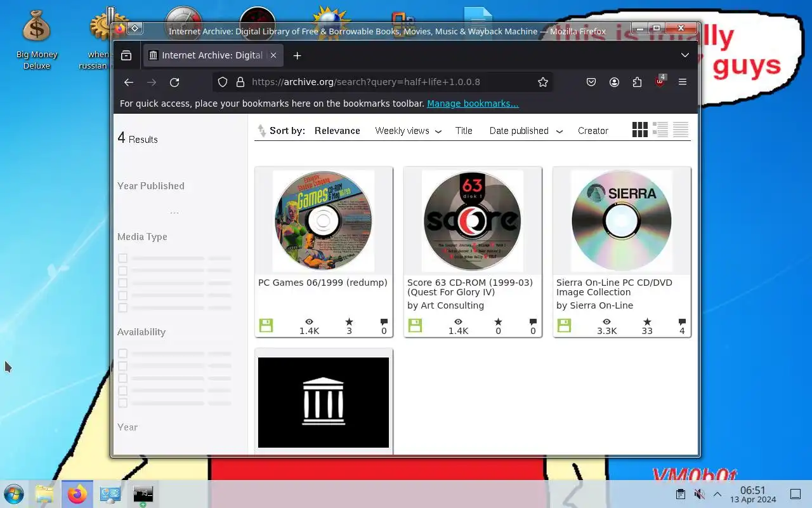Open the file manager in the taskbar

point(44,494)
